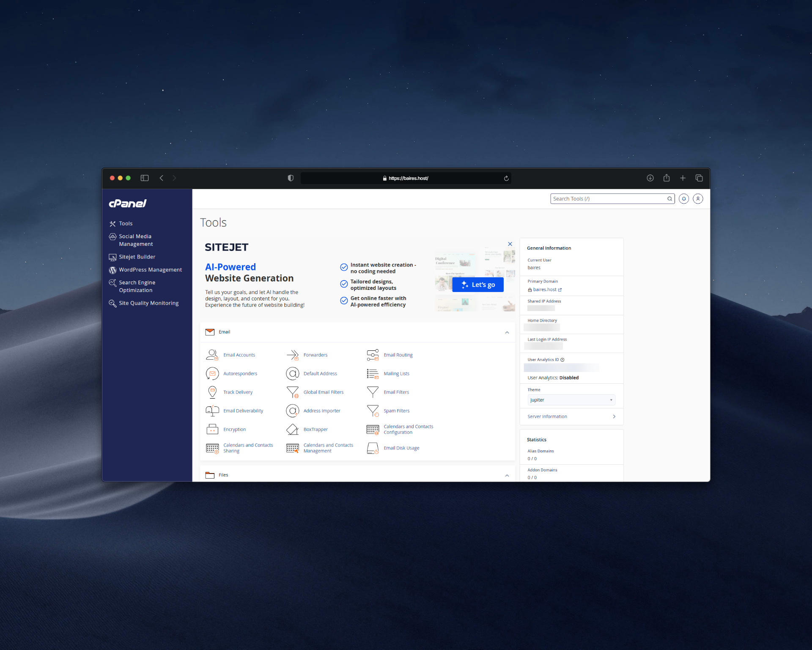Open Email Accounts tool
The image size is (812, 650).
(239, 355)
